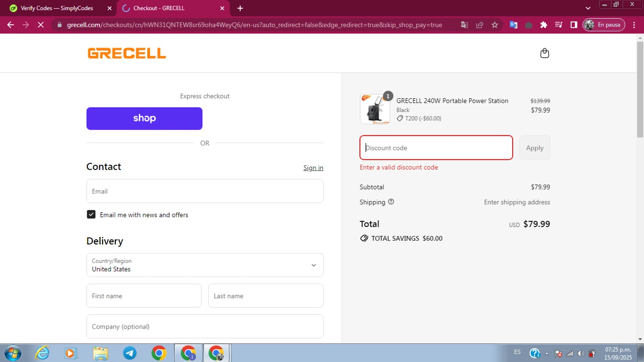Click the GRECELL logo
This screenshot has height=362, width=644.
click(x=127, y=53)
